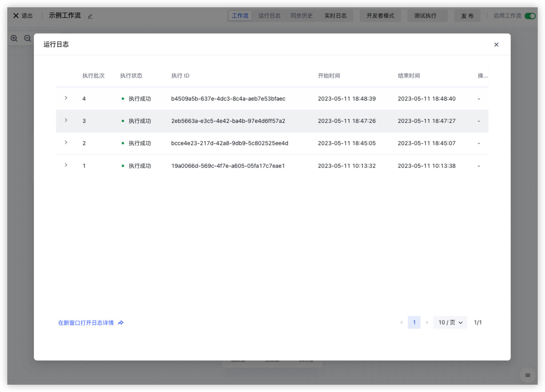Viewport: 545px width, 392px height.
Task: Open 在新窗口打开日志详情 link
Action: pyautogui.click(x=86, y=323)
